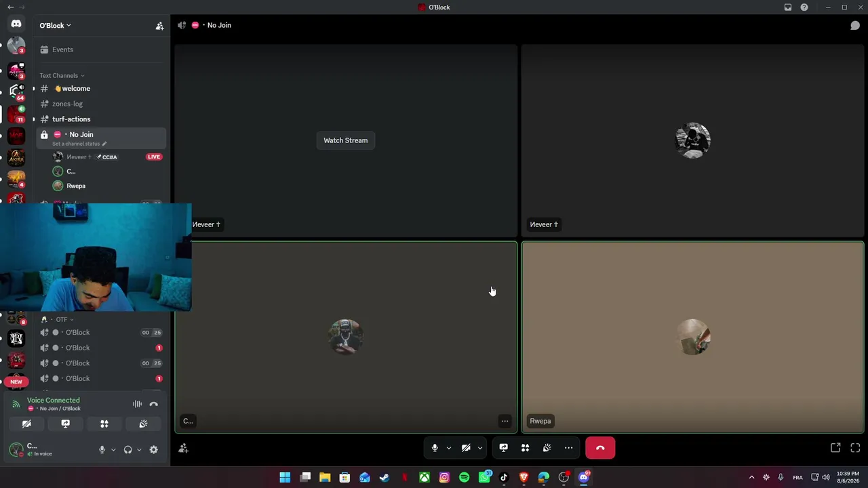
Task: Mute microphone in the user panel
Action: coord(102,449)
